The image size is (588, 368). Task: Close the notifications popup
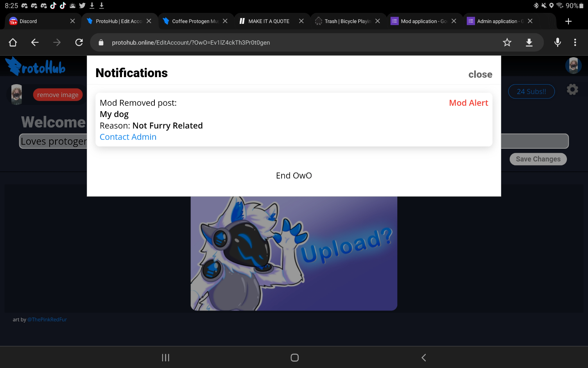480,74
